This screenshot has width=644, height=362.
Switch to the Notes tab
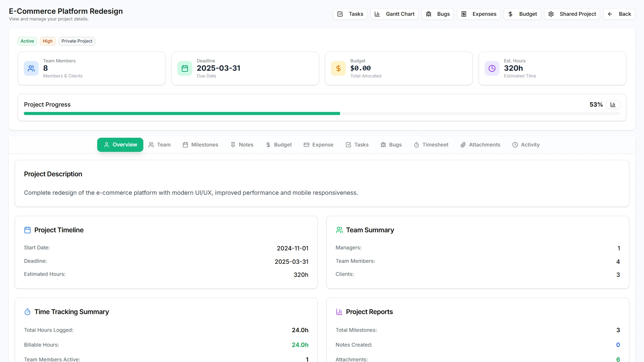click(x=242, y=145)
